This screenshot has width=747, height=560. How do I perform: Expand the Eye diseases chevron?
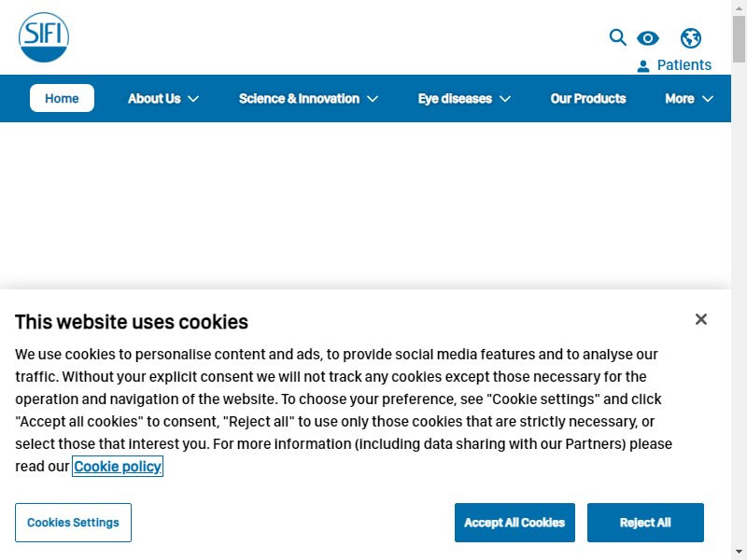(505, 99)
